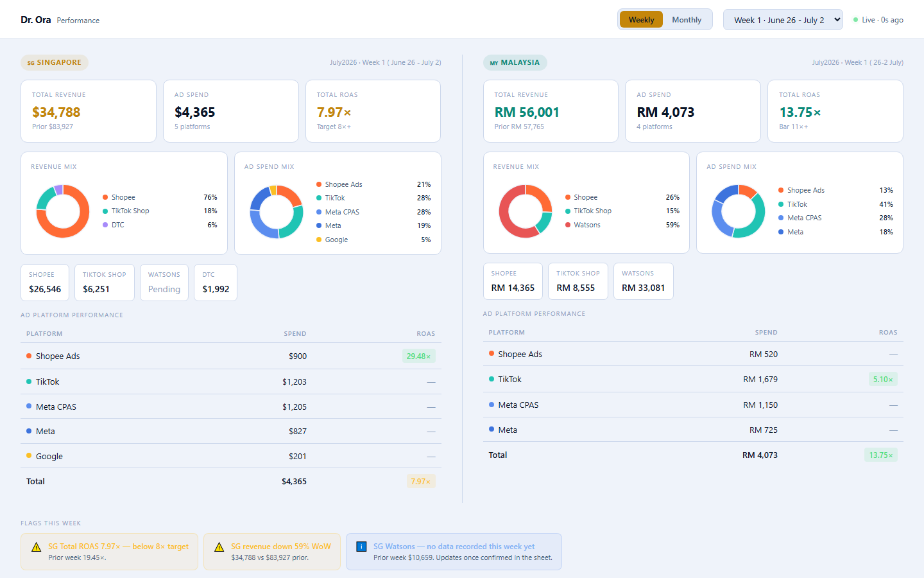The image size is (924, 578).
Task: Select the Singapore Shopee $26,546 card
Action: click(x=45, y=283)
